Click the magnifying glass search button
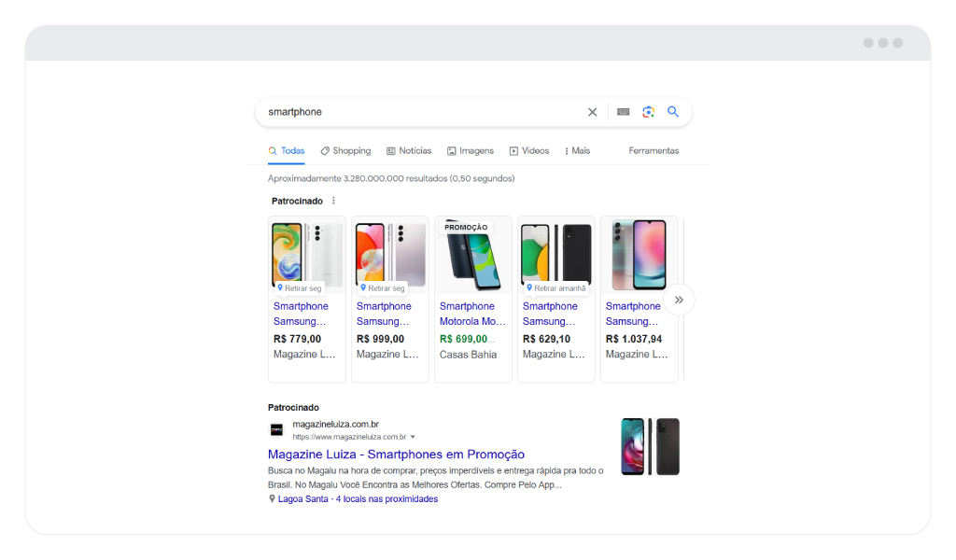 [673, 111]
